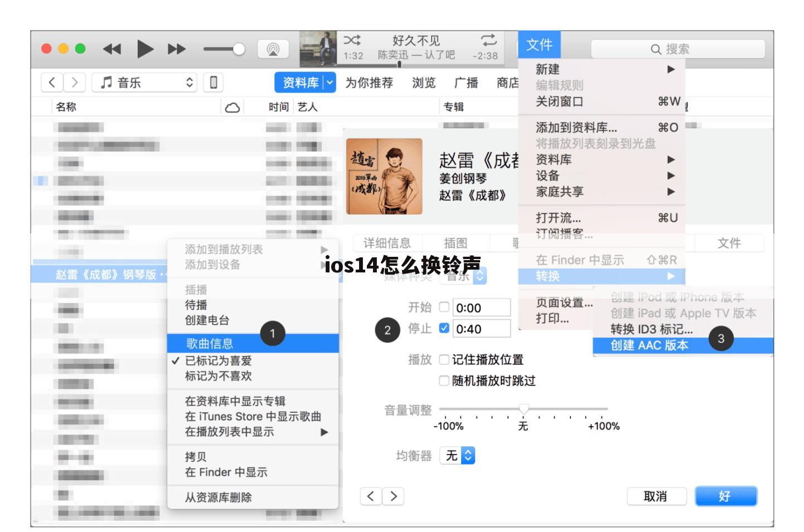Switch to the 浏览 tab
The height and width of the screenshot is (532, 804).
[x=424, y=82]
